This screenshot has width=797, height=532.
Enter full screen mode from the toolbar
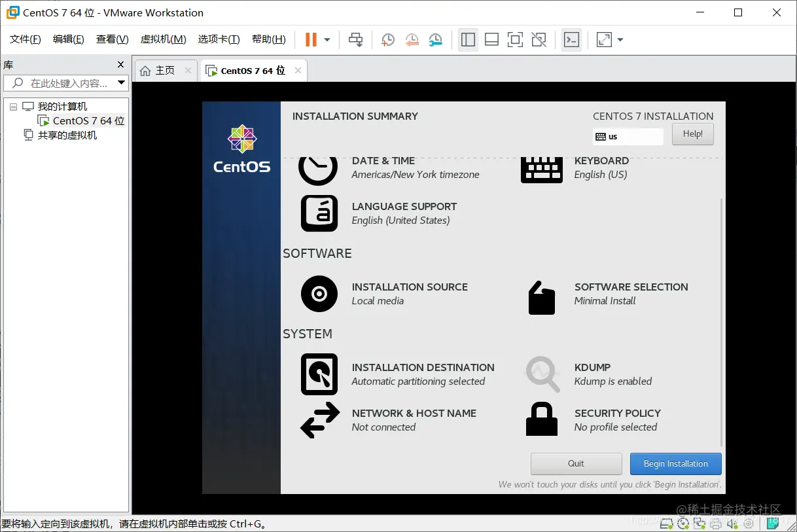(515, 40)
